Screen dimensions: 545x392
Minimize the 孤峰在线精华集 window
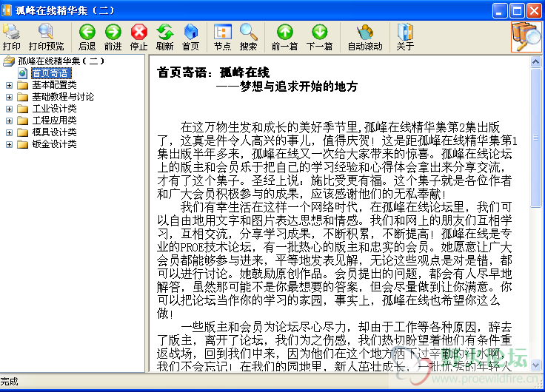tap(499, 11)
